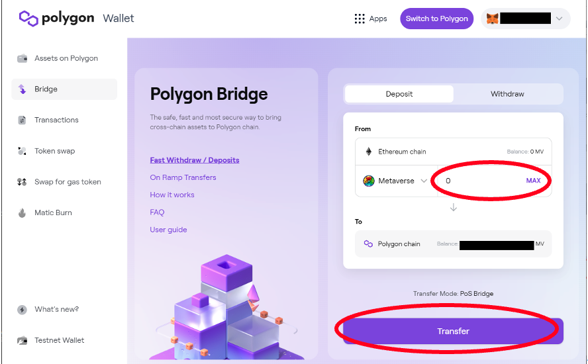The width and height of the screenshot is (588, 364).
Task: Go to Assets on Polygon
Action: coord(66,58)
